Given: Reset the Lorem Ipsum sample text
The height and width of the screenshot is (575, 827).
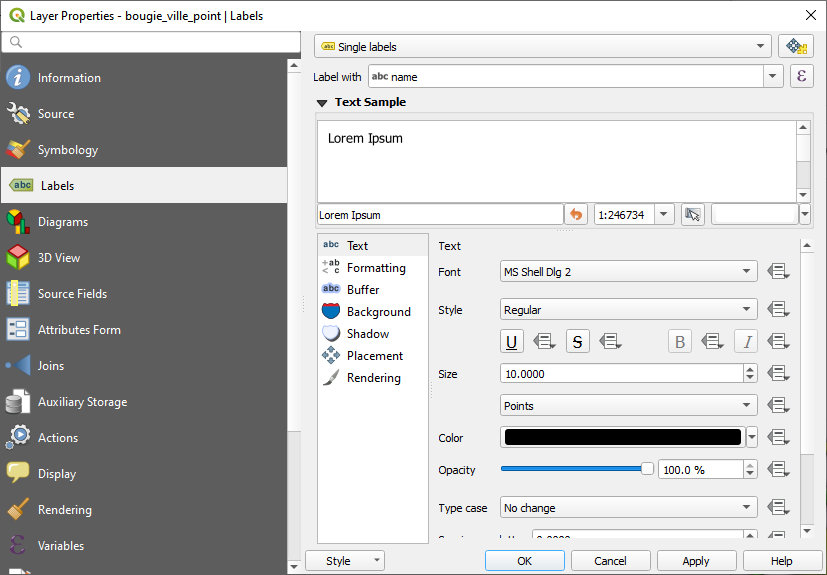Looking at the screenshot, I should pos(576,215).
